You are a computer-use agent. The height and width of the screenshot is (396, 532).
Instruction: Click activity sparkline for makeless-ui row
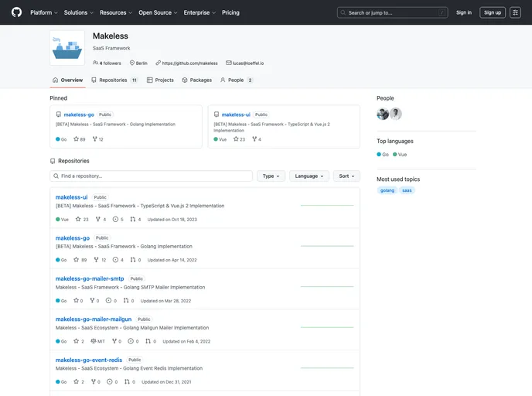327,205
